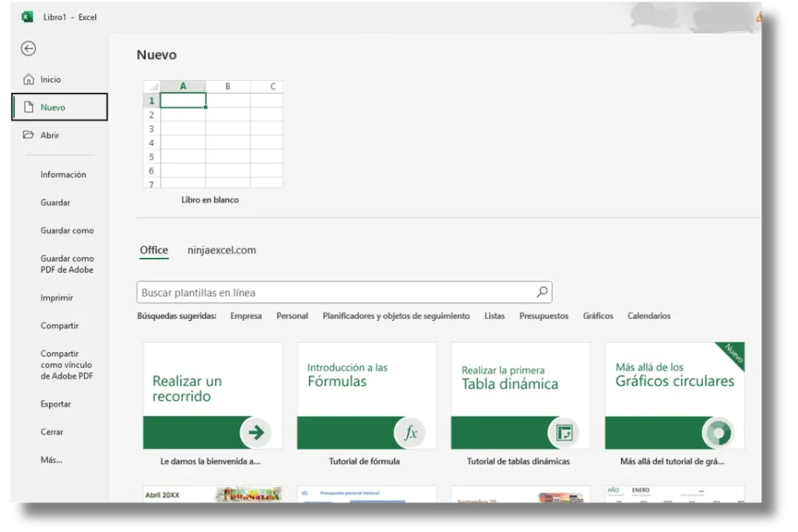Viewport: 798px width, 532px height.
Task: Click the Tutorial de fórmula caption
Action: coord(365,461)
